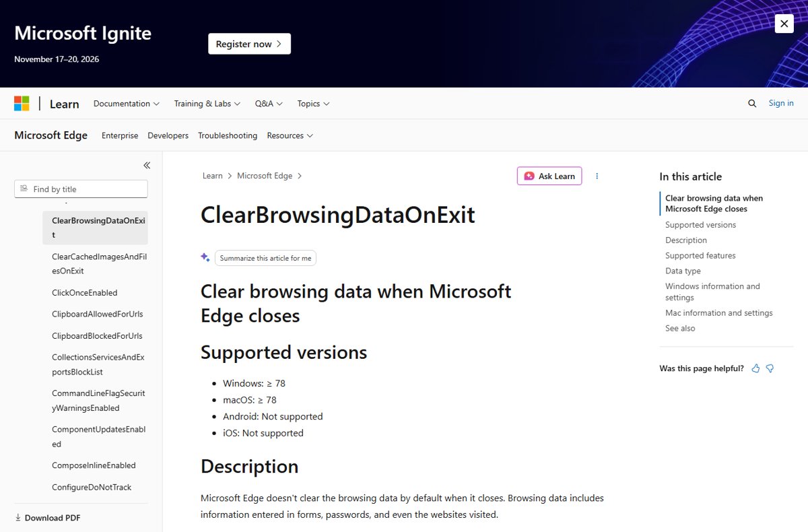This screenshot has width=808, height=532.
Task: Click the Register now button
Action: (249, 44)
